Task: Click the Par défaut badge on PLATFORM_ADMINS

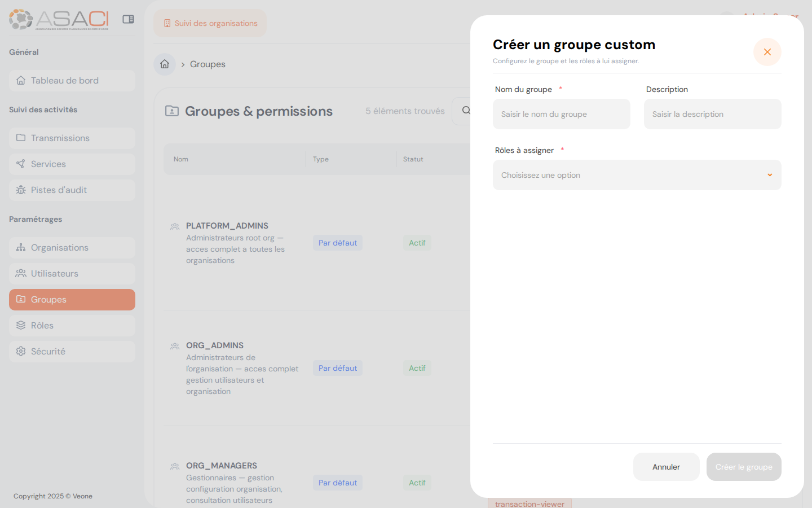Action: [x=337, y=243]
